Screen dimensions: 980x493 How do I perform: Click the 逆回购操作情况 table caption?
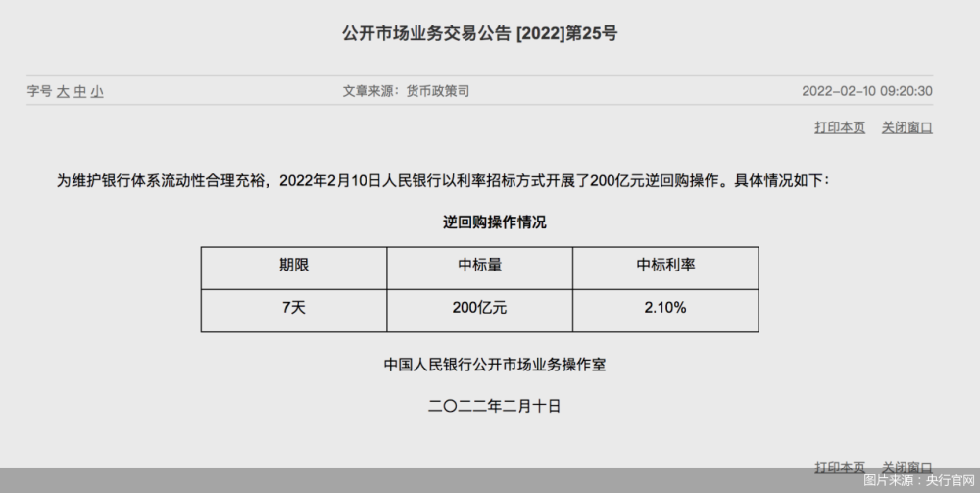click(x=494, y=222)
